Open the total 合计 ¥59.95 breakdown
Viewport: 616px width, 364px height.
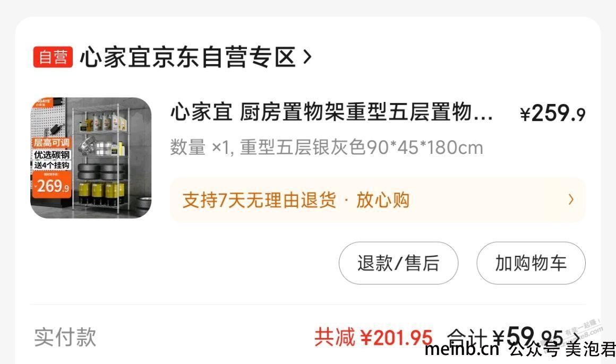point(506,337)
